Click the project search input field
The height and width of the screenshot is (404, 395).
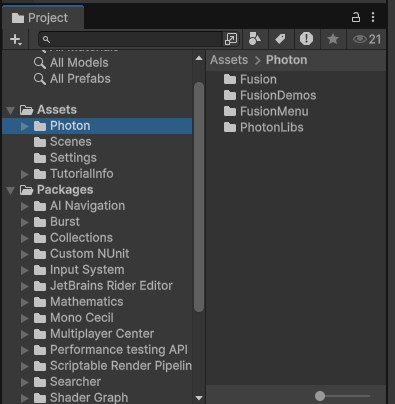[130, 39]
